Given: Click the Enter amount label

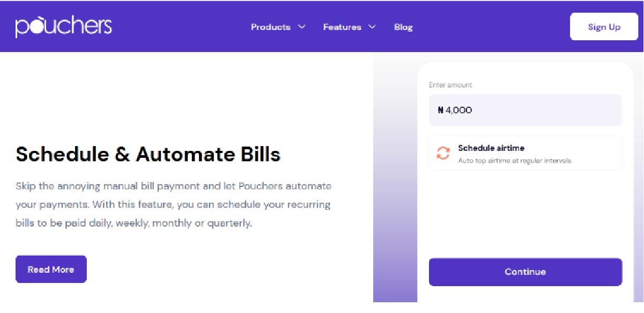Looking at the screenshot, I should tap(450, 85).
